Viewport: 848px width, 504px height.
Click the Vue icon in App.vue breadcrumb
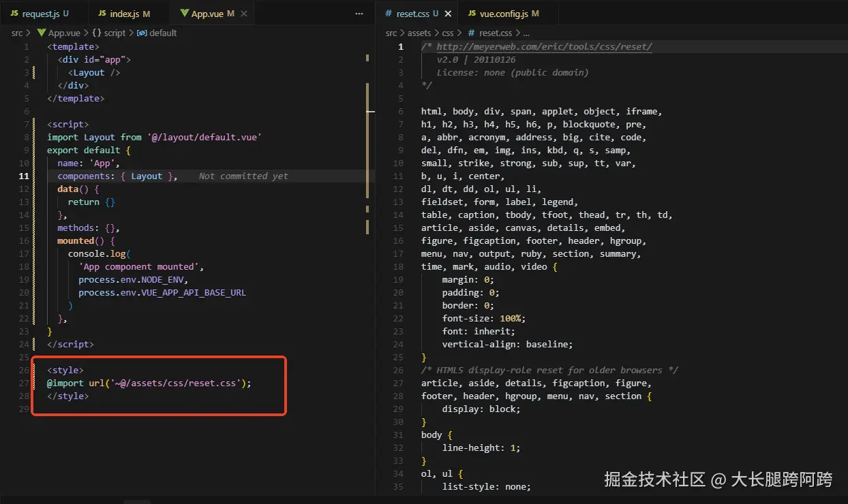coord(41,33)
